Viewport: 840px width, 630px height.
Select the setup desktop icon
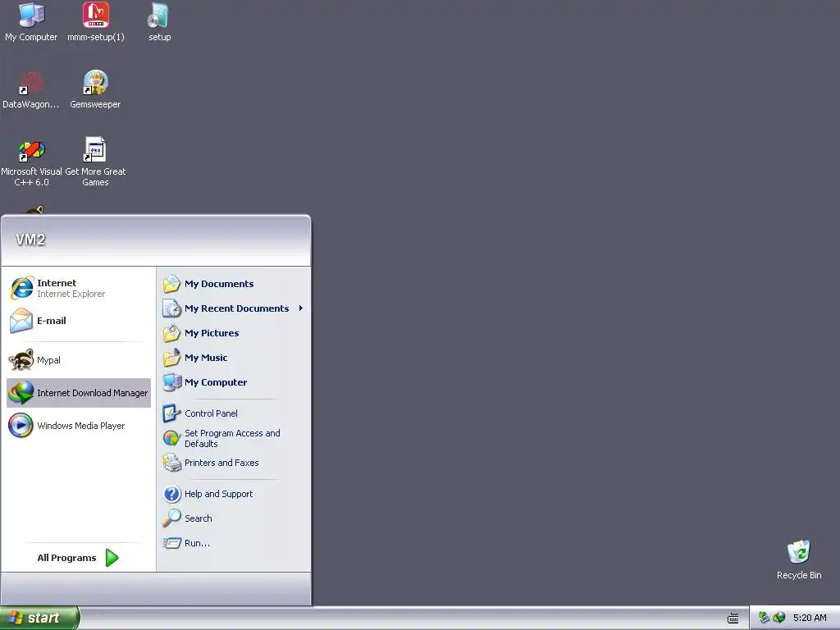pyautogui.click(x=159, y=22)
